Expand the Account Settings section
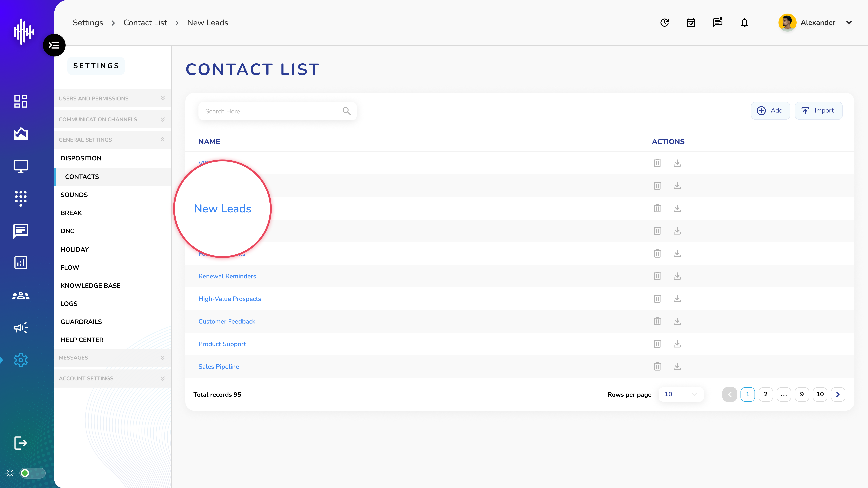868x488 pixels. 113,379
